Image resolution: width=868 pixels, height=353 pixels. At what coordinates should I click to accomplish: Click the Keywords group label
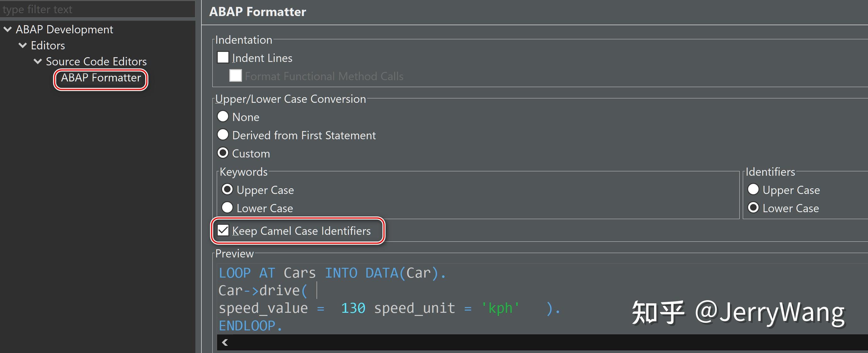pos(243,172)
